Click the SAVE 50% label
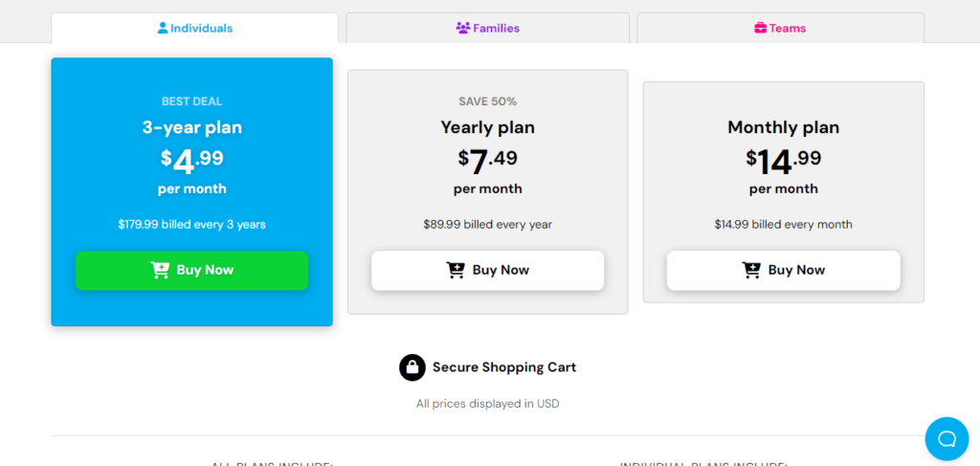The height and width of the screenshot is (466, 980). (487, 101)
